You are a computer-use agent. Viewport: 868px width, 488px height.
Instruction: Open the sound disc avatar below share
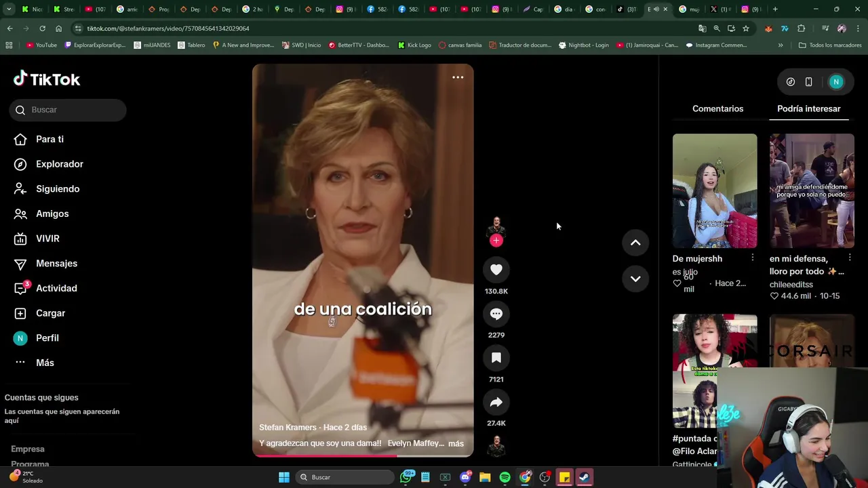(x=496, y=445)
